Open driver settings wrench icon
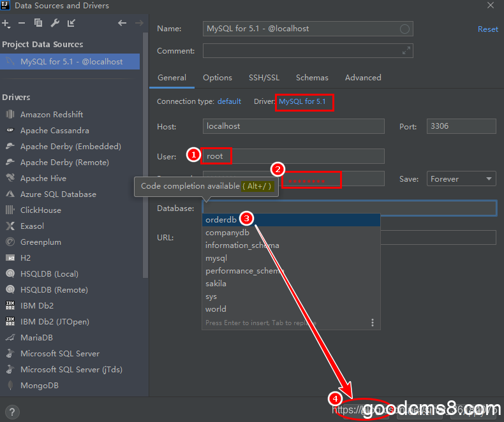Image resolution: width=504 pixels, height=422 pixels. 55,23
